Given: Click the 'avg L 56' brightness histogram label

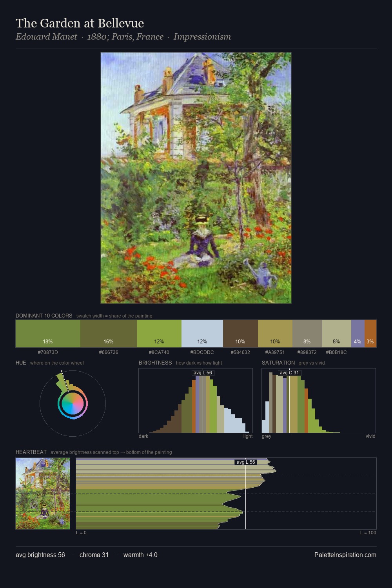Looking at the screenshot, I should tap(203, 373).
